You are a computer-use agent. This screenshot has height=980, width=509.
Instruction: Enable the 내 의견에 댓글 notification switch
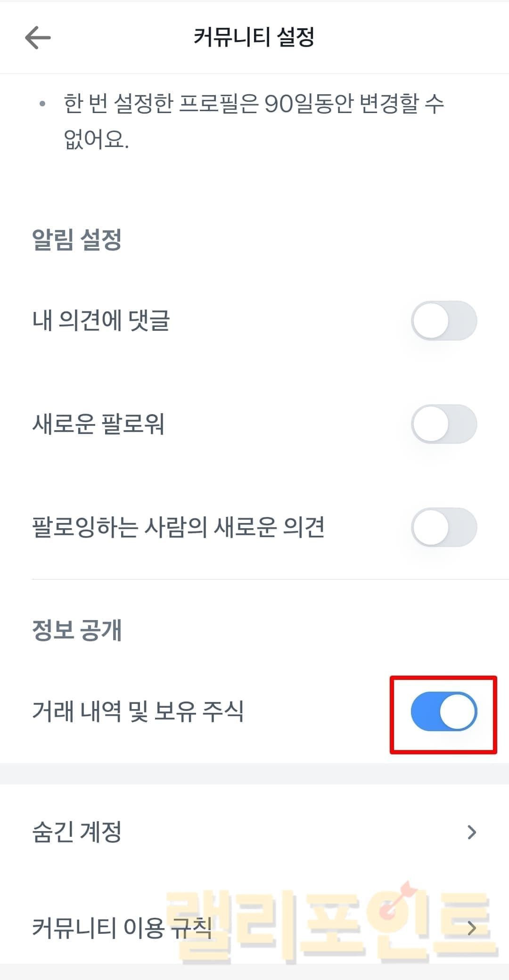443,321
